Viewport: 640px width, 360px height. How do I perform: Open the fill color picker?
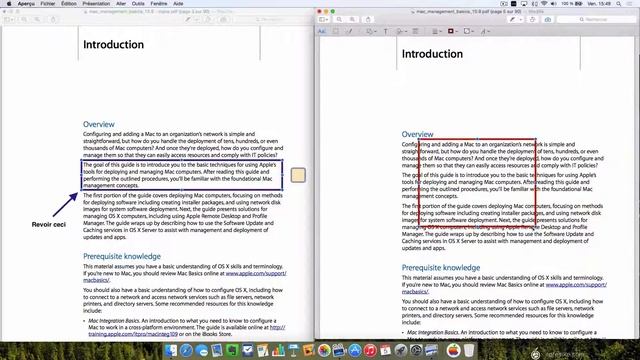(x=469, y=31)
